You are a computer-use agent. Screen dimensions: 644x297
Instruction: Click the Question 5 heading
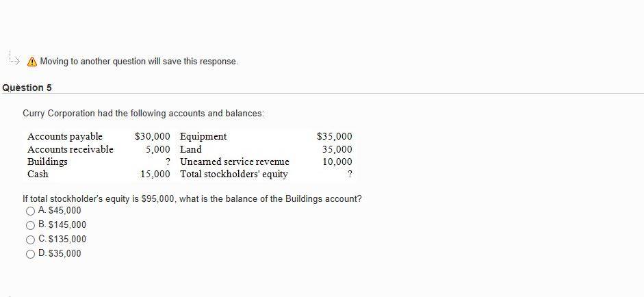coord(27,88)
